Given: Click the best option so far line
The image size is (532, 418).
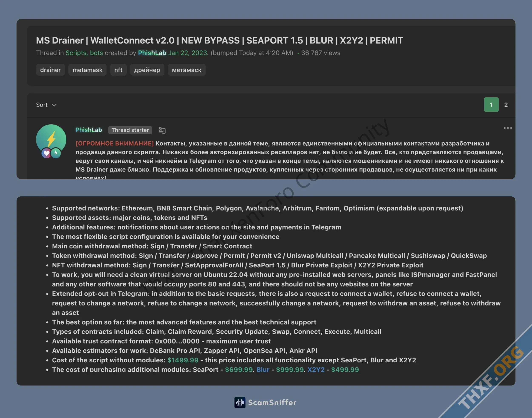Looking at the screenshot, I should (184, 322).
